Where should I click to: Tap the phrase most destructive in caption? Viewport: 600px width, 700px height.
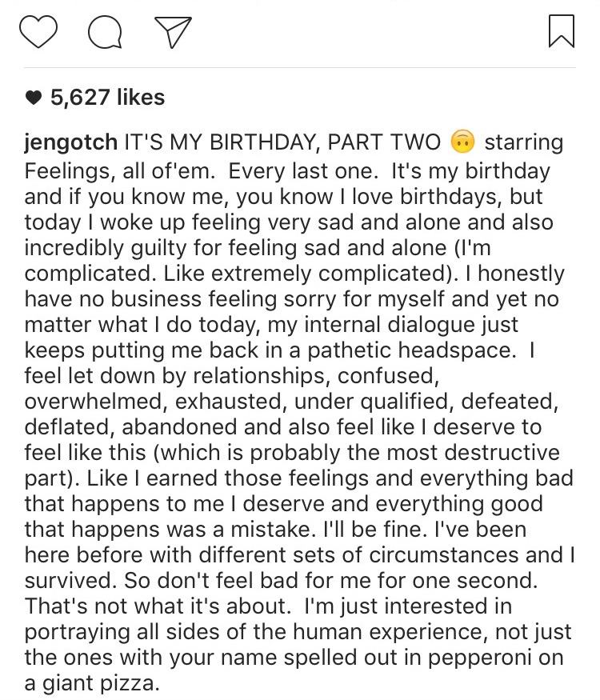point(474,452)
